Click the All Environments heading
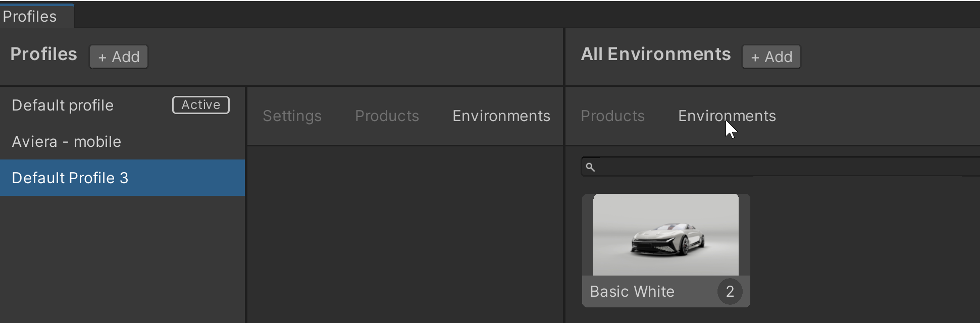980x323 pixels. (656, 53)
